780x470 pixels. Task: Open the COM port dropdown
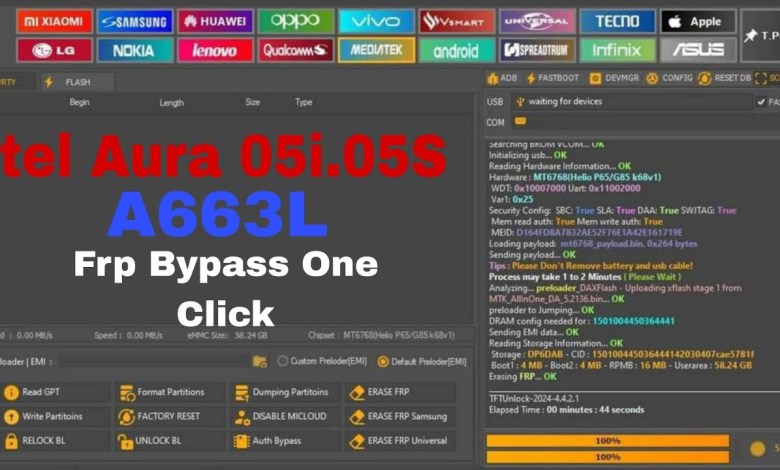(x=640, y=122)
